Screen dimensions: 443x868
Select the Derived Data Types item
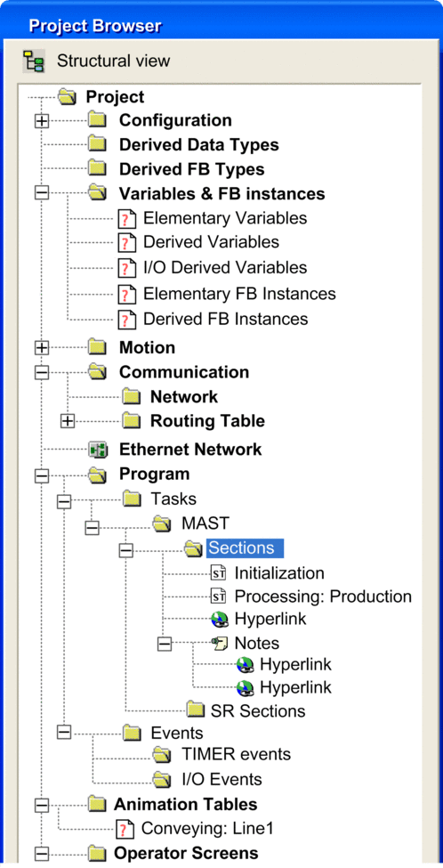tap(199, 145)
